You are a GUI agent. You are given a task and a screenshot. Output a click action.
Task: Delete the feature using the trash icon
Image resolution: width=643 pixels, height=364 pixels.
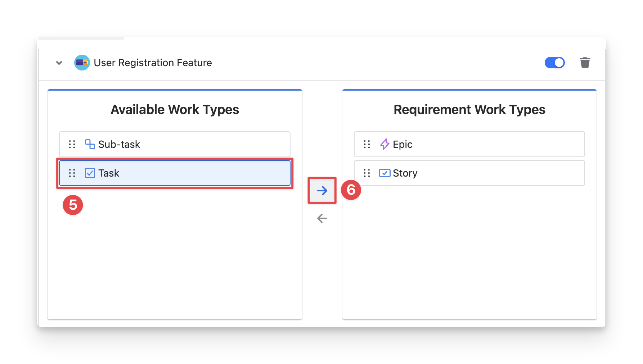coord(585,63)
